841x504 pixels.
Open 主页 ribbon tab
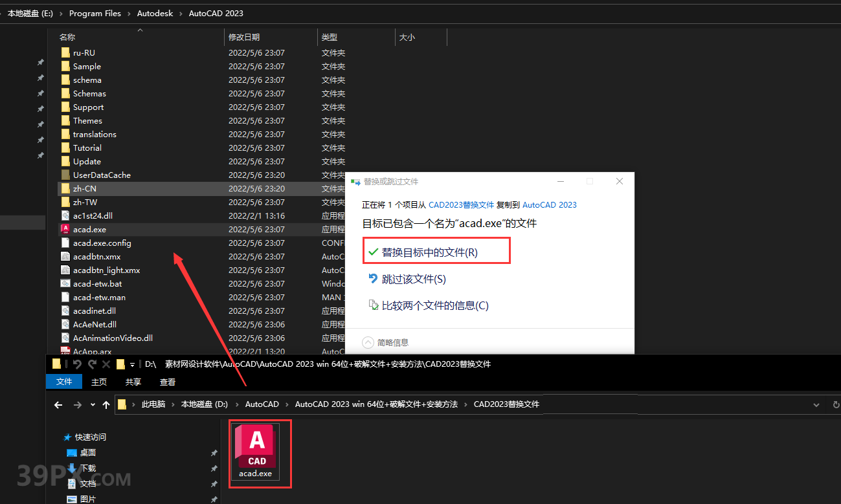pyautogui.click(x=99, y=382)
